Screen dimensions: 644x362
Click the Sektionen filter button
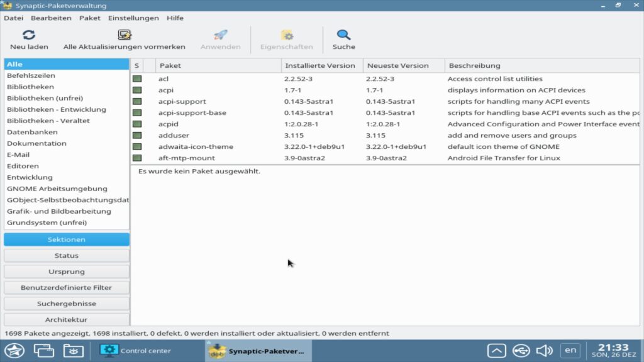67,239
